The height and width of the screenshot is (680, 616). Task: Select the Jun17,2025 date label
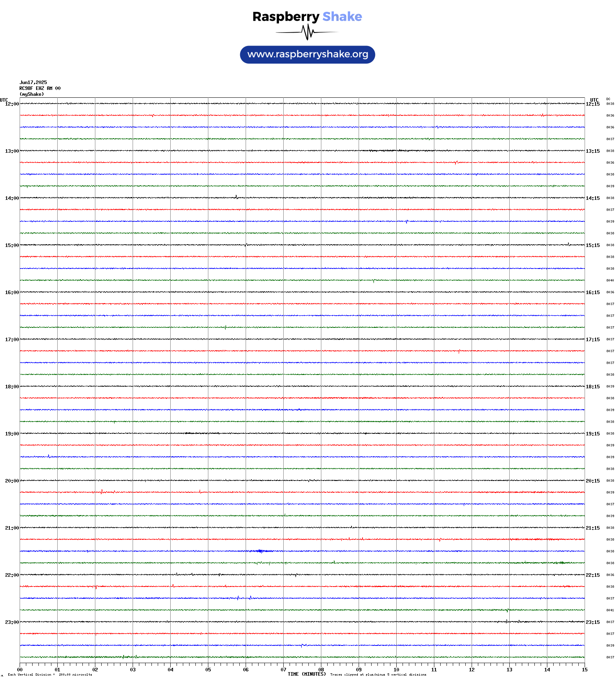[x=33, y=82]
